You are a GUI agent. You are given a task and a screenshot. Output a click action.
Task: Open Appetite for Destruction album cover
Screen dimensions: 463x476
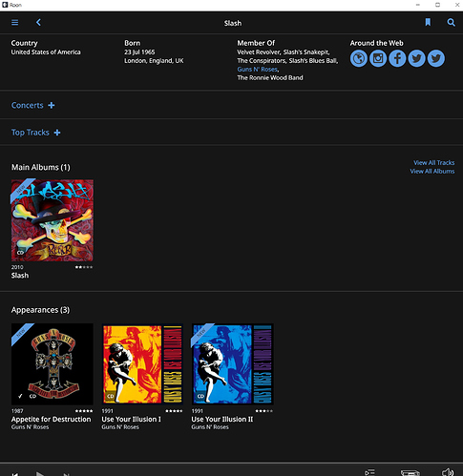coord(53,364)
